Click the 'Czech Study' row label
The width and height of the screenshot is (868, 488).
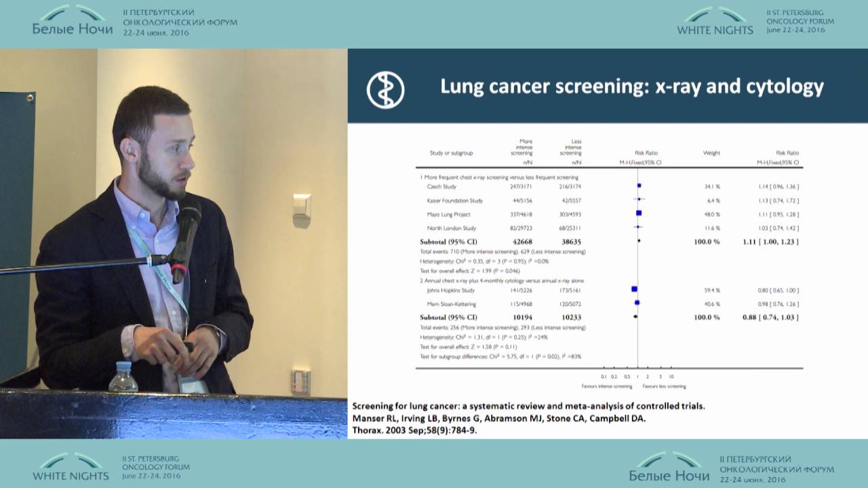(x=440, y=186)
